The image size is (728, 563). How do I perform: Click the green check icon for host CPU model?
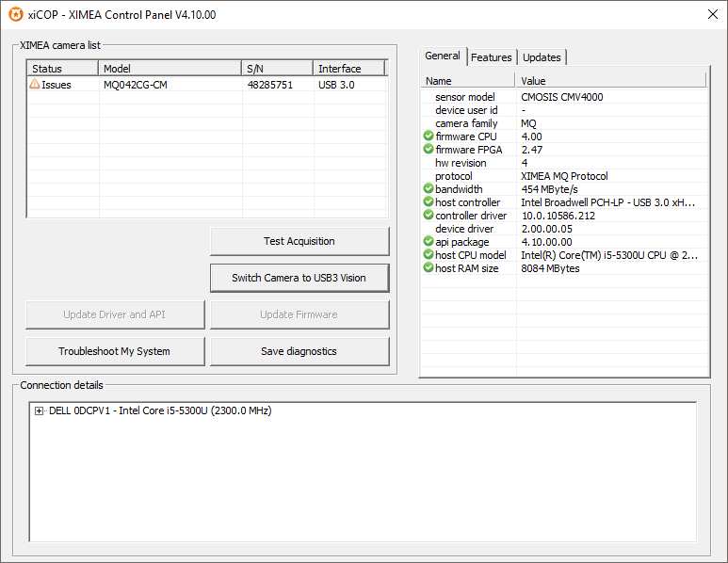[x=429, y=254]
